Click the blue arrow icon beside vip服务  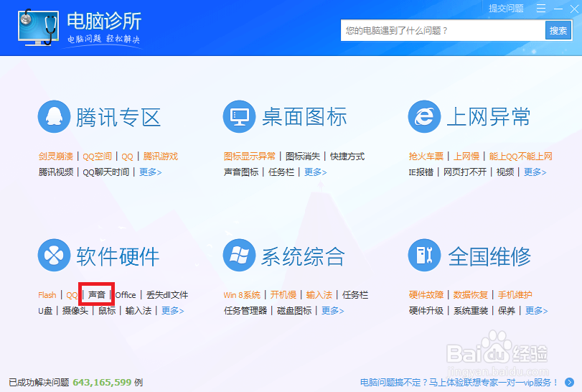[569, 382]
